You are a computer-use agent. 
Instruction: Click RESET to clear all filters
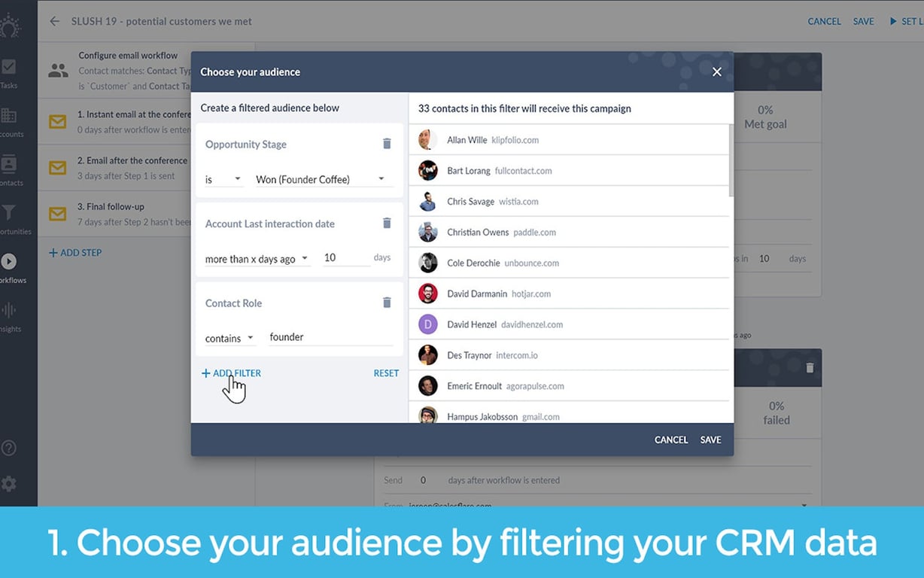click(386, 373)
